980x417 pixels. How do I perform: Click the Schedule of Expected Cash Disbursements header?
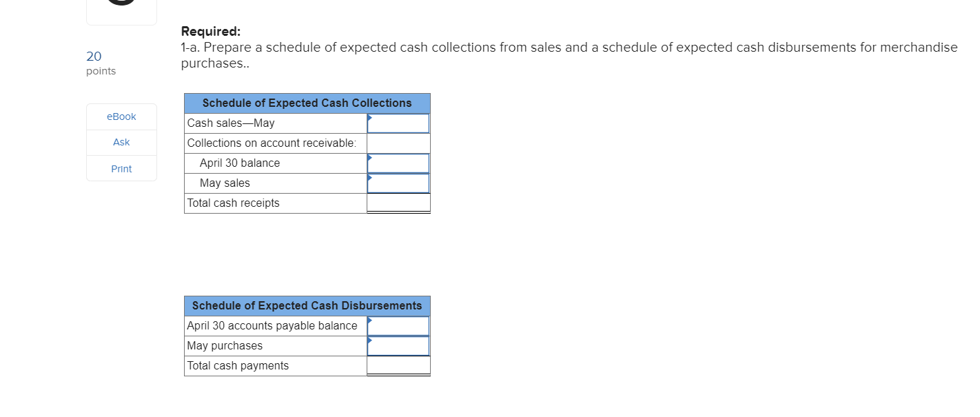[x=307, y=305]
